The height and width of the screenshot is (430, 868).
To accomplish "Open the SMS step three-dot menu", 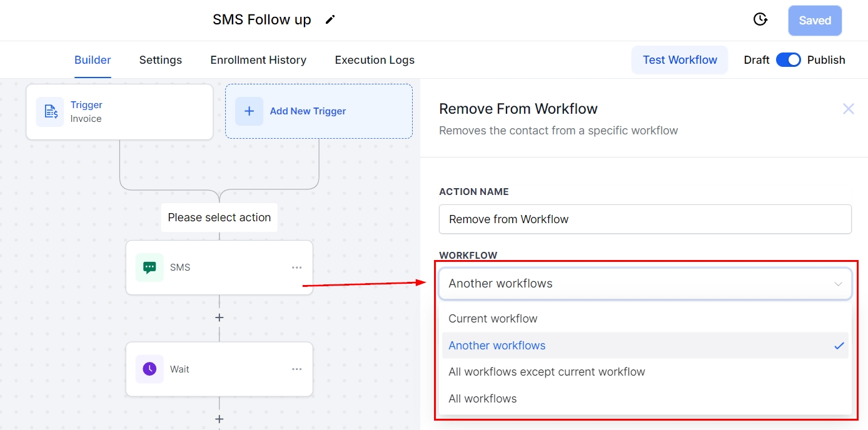I will tap(296, 267).
